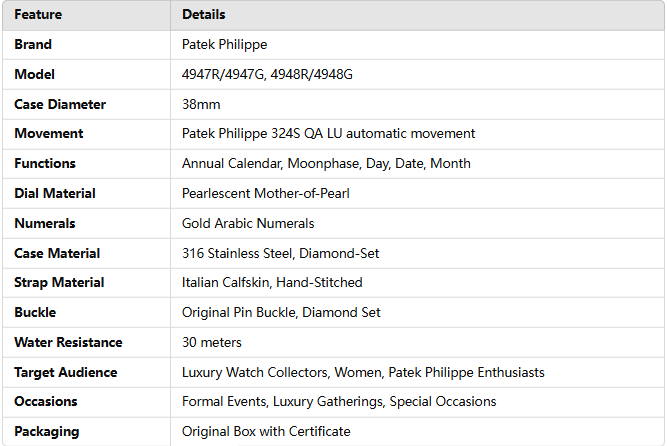This screenshot has width=667, height=446.
Task: Select 316 Stainless Steel cell
Action: point(280,253)
